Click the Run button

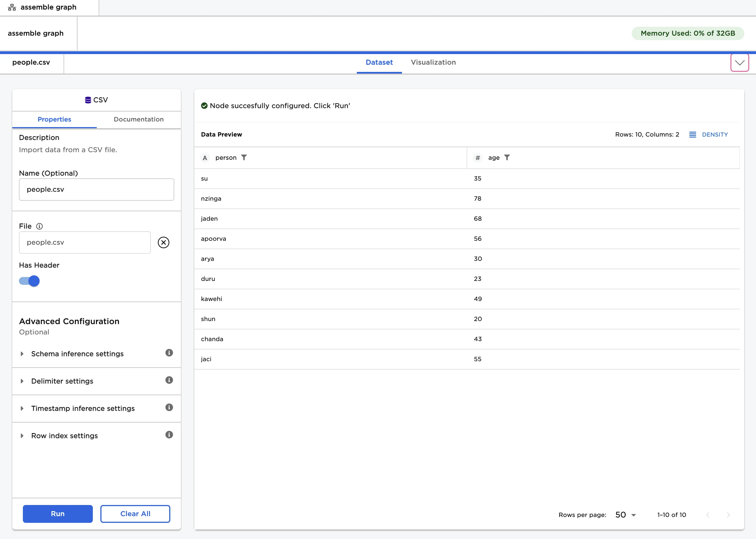58,514
